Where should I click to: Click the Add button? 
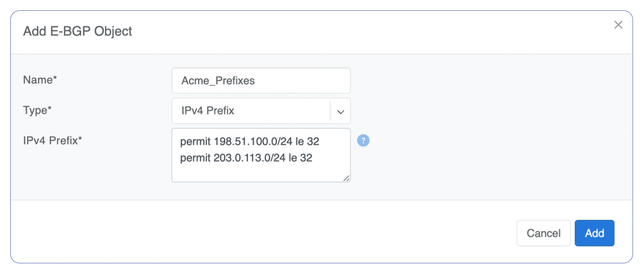click(x=594, y=233)
